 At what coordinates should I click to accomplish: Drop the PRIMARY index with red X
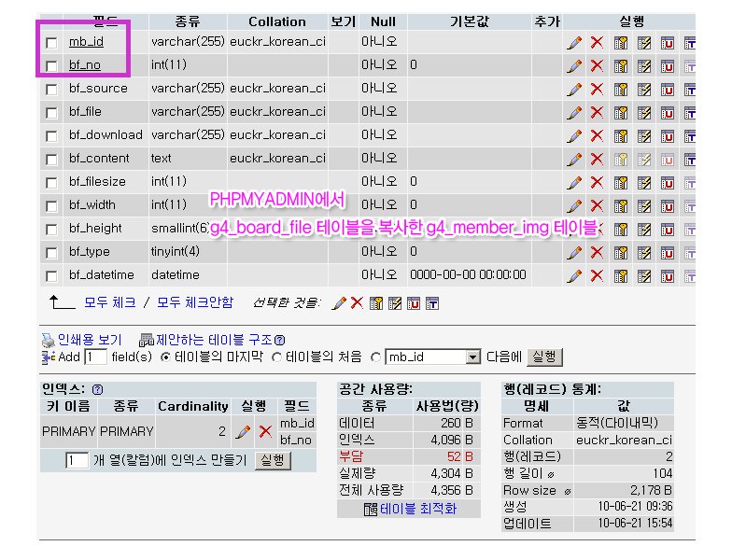point(265,431)
